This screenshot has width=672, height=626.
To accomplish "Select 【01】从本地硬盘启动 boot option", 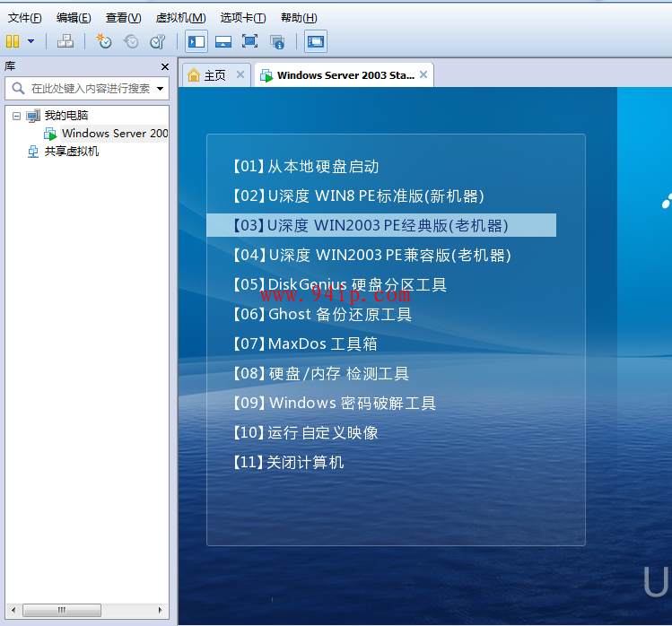I will click(x=306, y=166).
